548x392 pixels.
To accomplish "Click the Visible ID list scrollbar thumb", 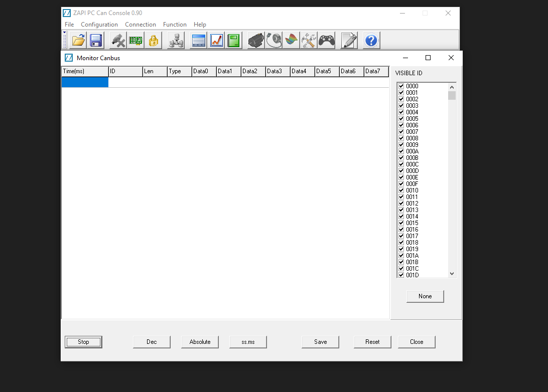I will (452, 95).
